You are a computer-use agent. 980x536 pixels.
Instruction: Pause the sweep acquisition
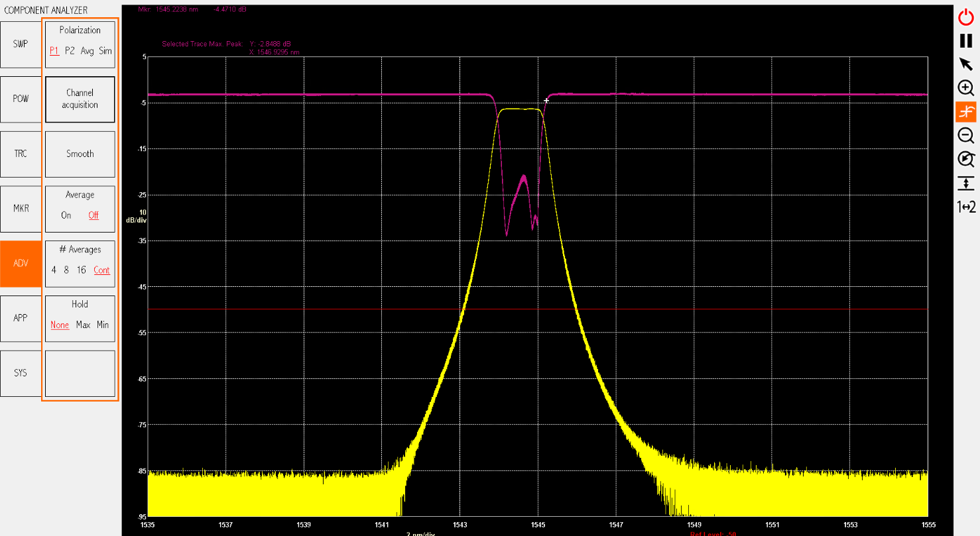coord(966,40)
